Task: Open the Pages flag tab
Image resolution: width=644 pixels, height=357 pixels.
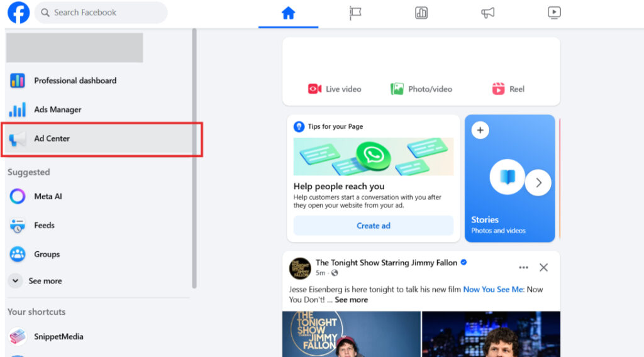Action: click(355, 13)
